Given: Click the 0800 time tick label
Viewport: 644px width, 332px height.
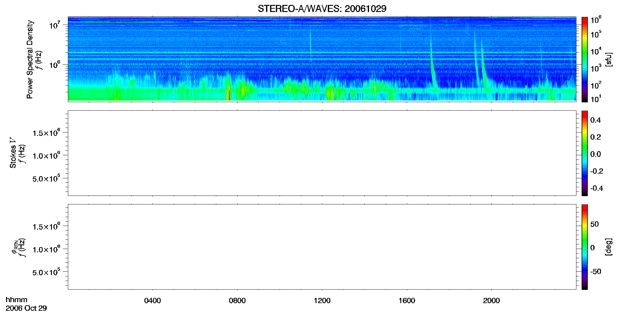Looking at the screenshot, I should click(x=237, y=301).
